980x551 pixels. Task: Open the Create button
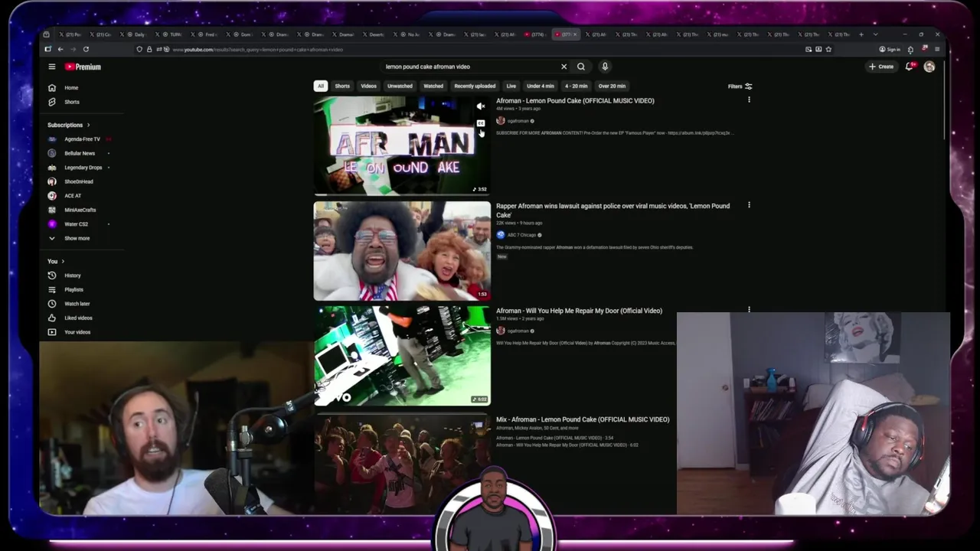(881, 67)
